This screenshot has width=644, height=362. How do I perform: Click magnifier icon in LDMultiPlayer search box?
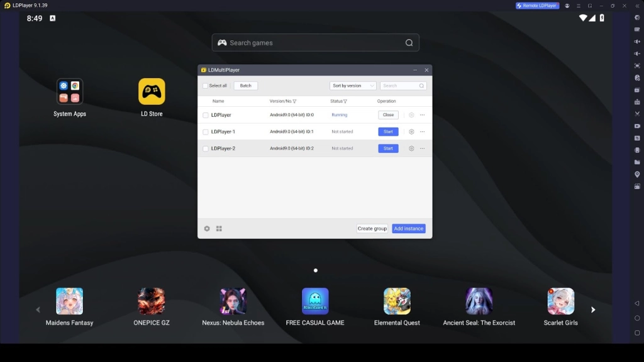pyautogui.click(x=421, y=85)
